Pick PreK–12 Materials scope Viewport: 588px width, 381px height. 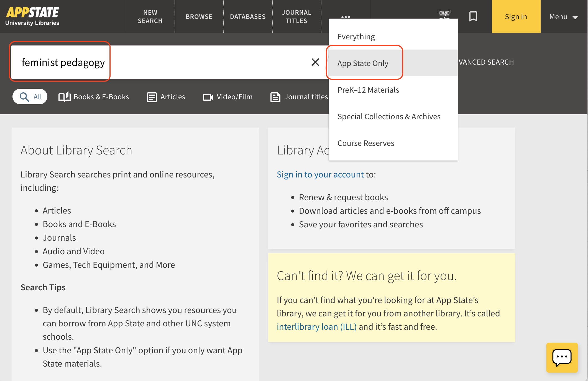(x=368, y=90)
